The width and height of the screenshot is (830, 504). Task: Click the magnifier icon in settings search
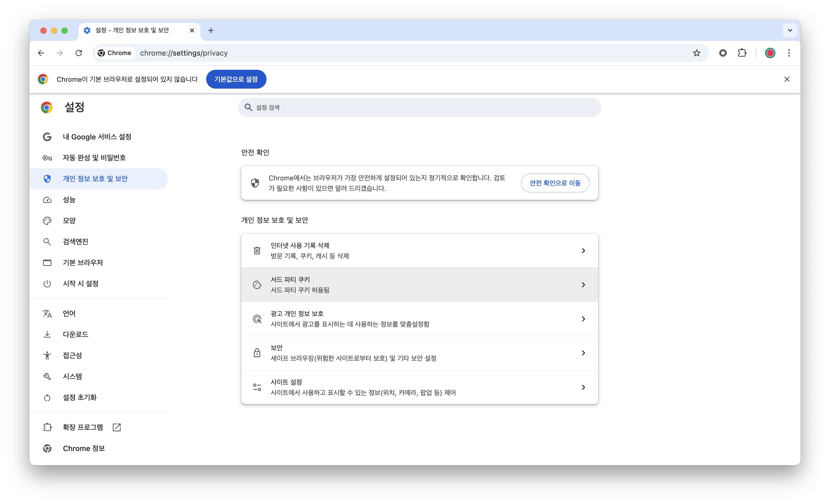[248, 108]
